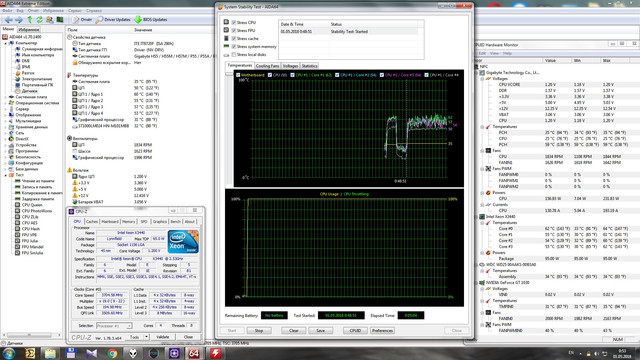Open the Caches tab in CPU-Z
640x360 pixels.
tap(92, 222)
